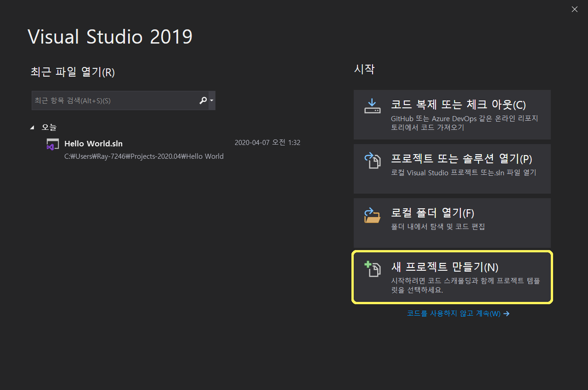588x390 pixels.
Task: Collapse the 오늘 group
Action: pos(32,127)
